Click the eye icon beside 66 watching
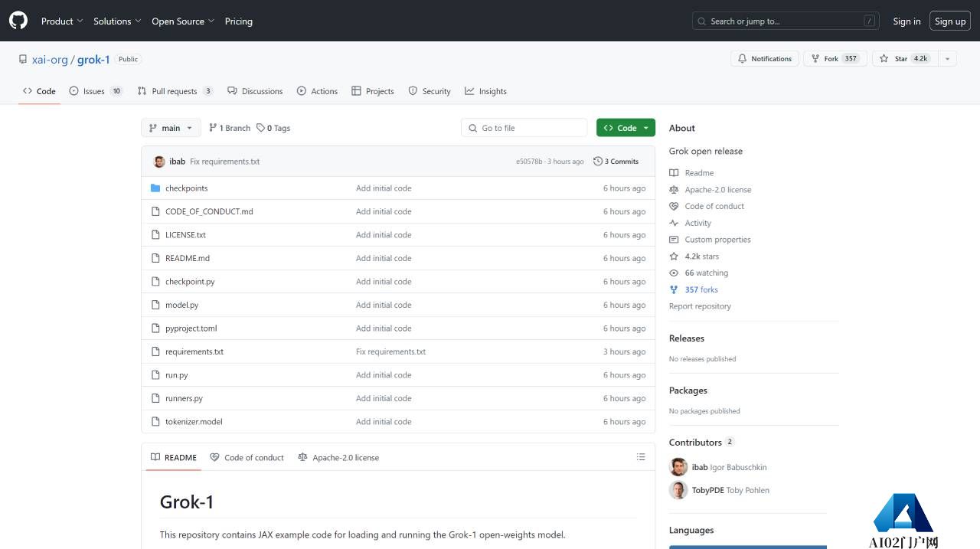Screen dimensions: 980x549 (674, 273)
